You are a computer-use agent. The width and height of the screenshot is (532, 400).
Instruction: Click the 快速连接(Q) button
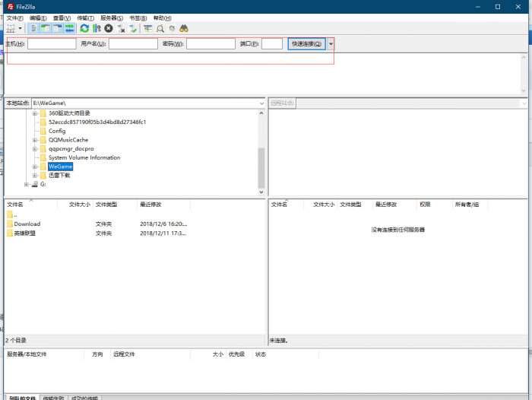307,44
